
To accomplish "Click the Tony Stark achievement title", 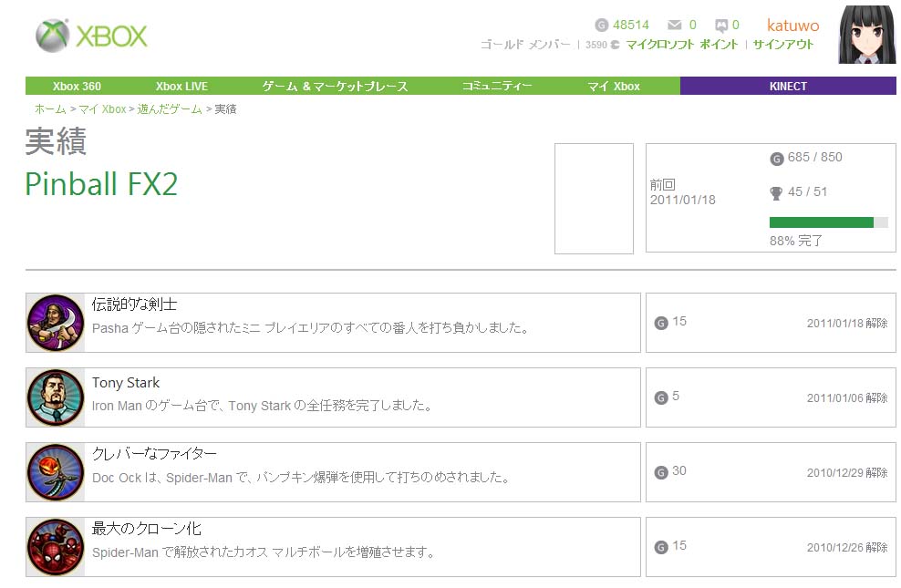I will coord(126,383).
